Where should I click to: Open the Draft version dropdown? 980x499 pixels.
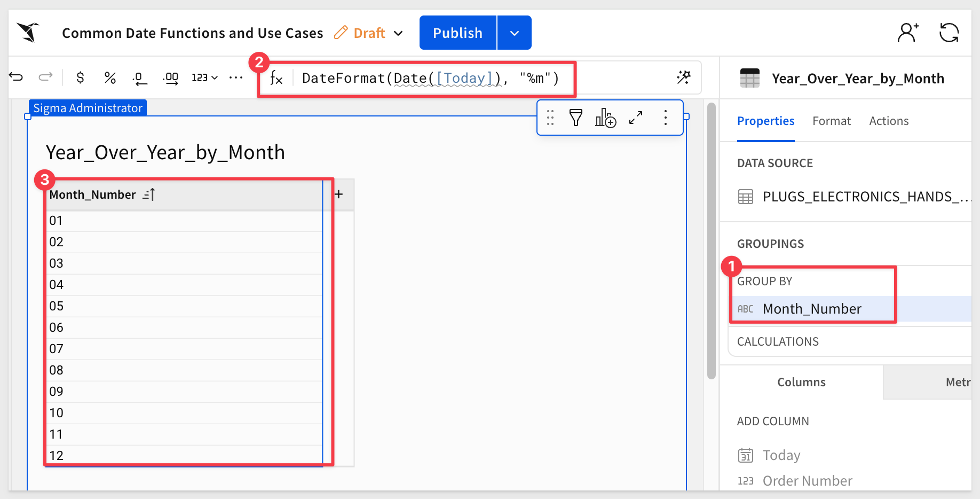pos(398,33)
